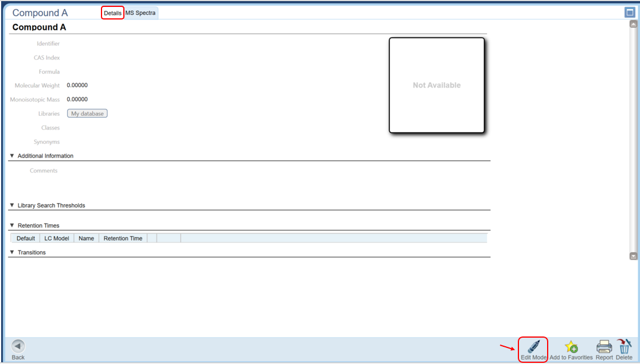Click the My database library button
The width and height of the screenshot is (640, 364).
(87, 113)
